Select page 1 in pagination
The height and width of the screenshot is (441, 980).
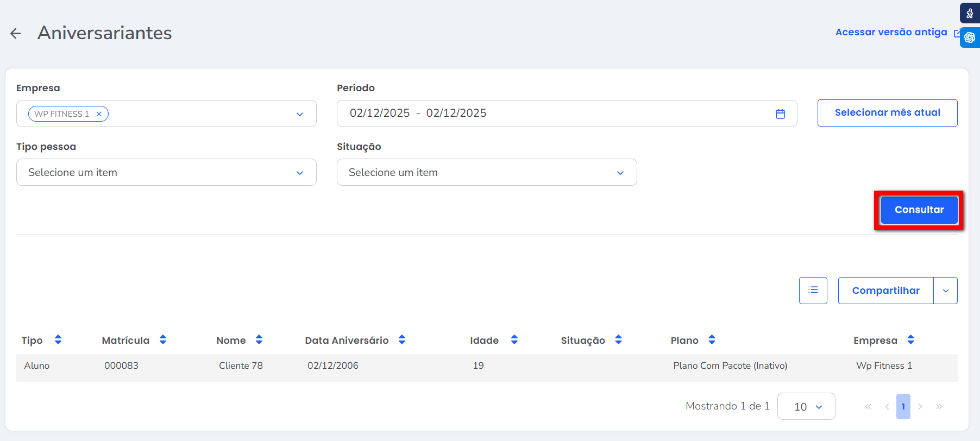[x=903, y=407]
